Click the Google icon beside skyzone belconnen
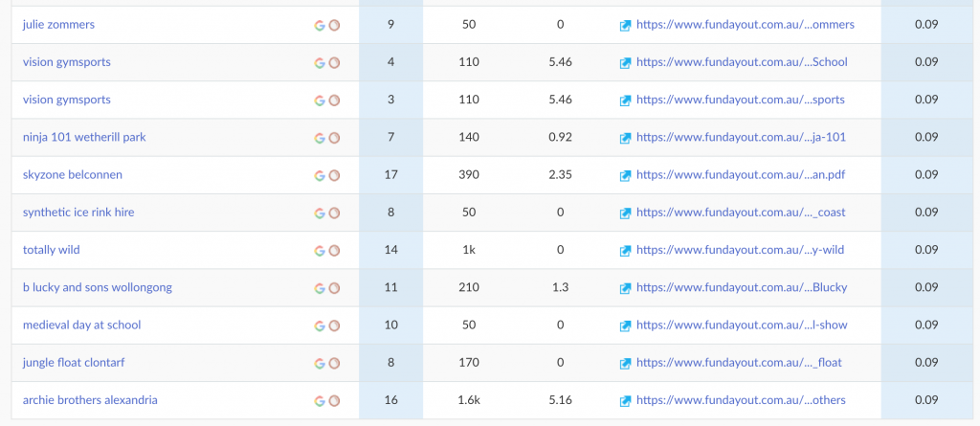This screenshot has height=426, width=980. pos(320,176)
